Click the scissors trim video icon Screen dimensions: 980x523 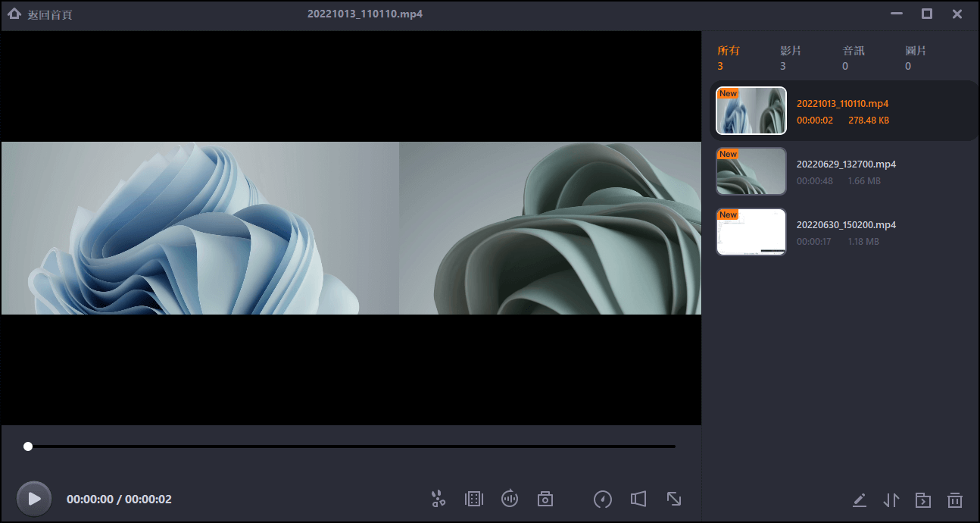(439, 499)
